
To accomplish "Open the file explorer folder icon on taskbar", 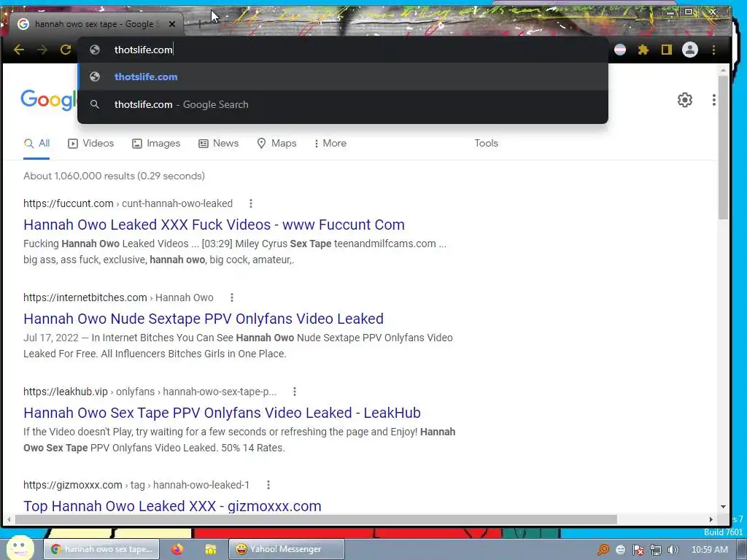I will pyautogui.click(x=210, y=549).
